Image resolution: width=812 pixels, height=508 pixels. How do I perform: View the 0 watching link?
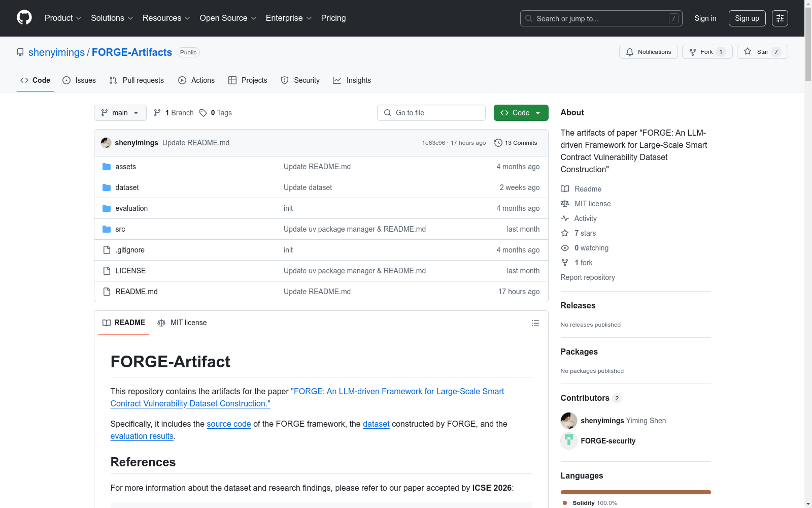tap(585, 248)
